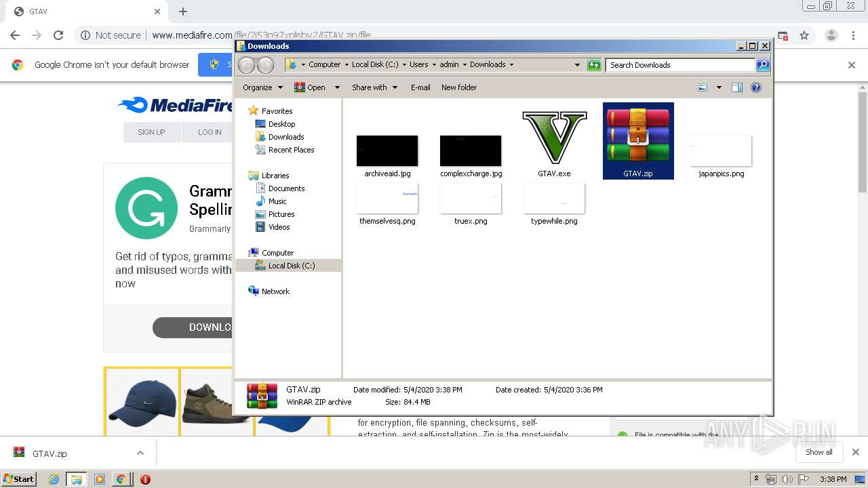Change the view icon in the Explorer toolbar
868x488 pixels.
click(703, 87)
